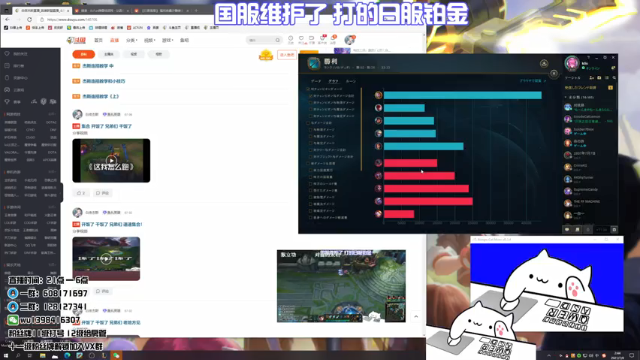Open the chat bubble icon at the social panel bottom
Image resolution: width=640 pixels, height=360 pixels.
tap(567, 230)
